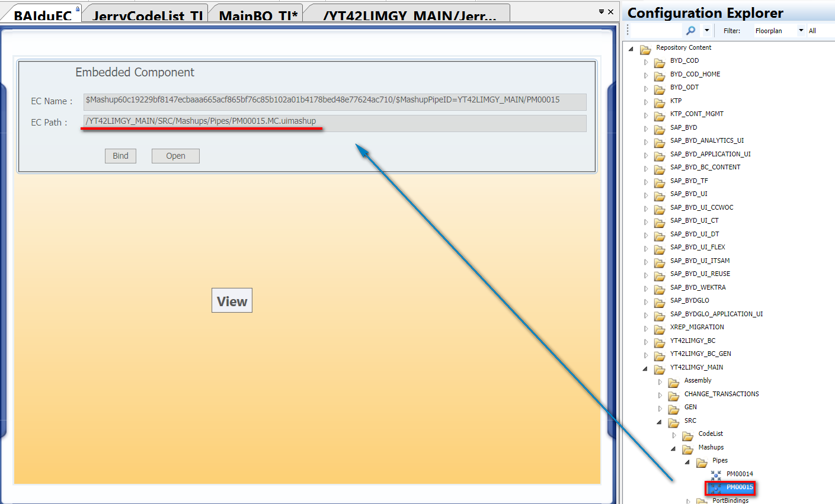
Task: Select the SAP_BYD_UI_DT folder icon
Action: tap(660, 236)
